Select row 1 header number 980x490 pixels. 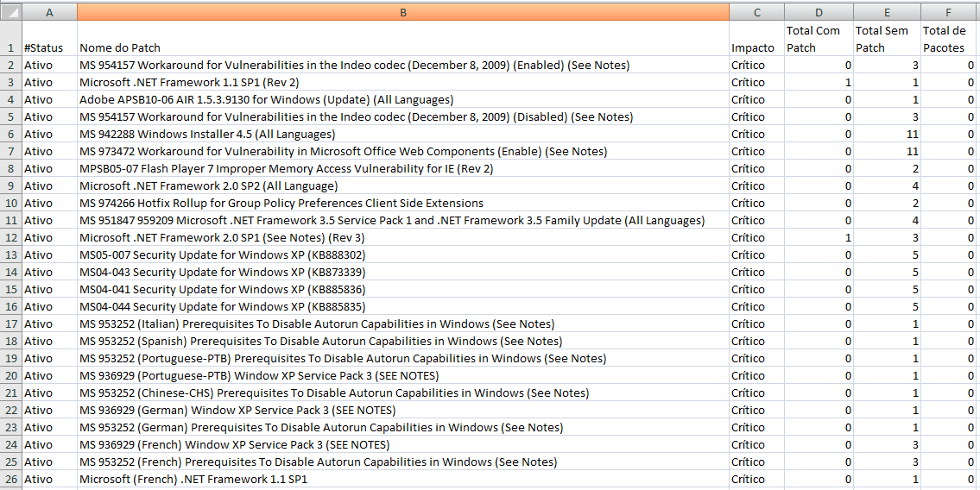[10, 39]
